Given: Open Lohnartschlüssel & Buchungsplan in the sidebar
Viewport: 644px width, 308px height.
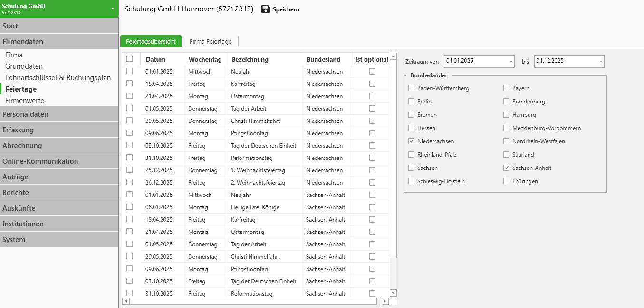Looking at the screenshot, I should [x=58, y=78].
